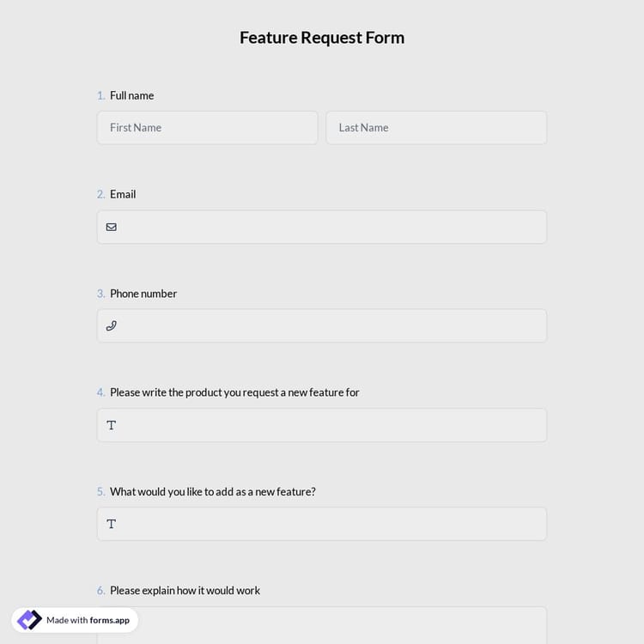Click the text icon in the new feature field
The height and width of the screenshot is (644, 644).
point(111,524)
